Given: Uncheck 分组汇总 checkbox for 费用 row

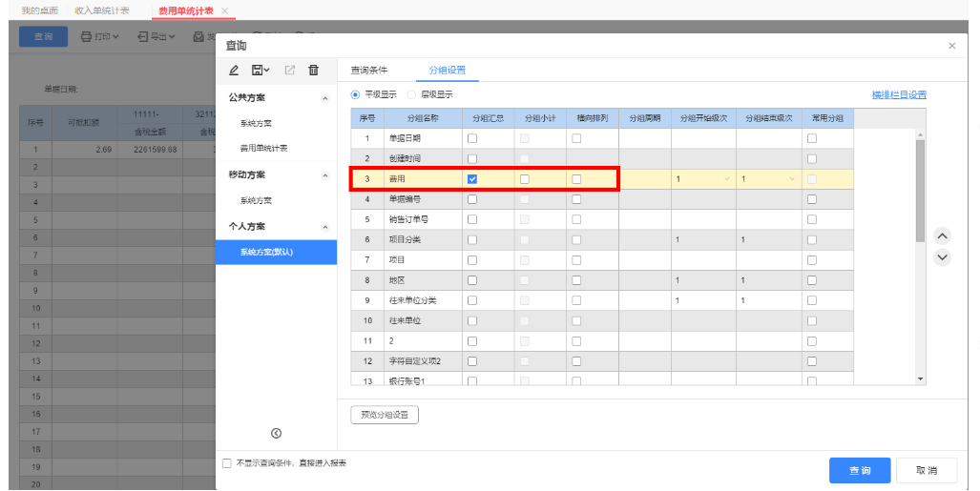Looking at the screenshot, I should [472, 178].
